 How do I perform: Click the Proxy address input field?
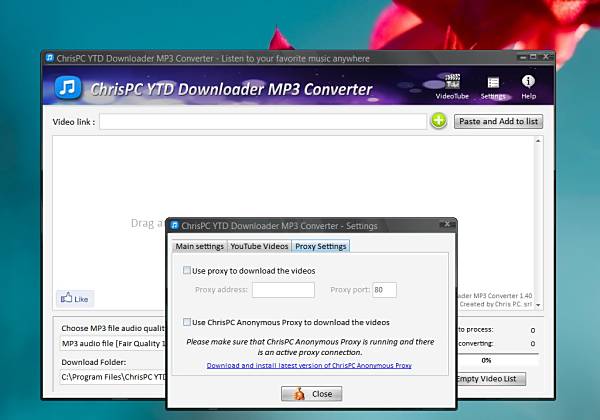pos(283,290)
